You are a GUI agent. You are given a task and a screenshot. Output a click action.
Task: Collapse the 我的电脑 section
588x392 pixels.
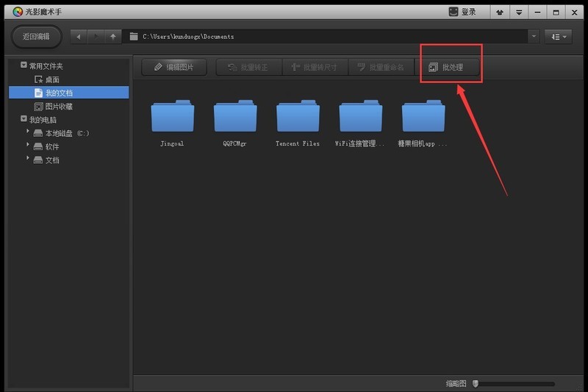pos(24,119)
